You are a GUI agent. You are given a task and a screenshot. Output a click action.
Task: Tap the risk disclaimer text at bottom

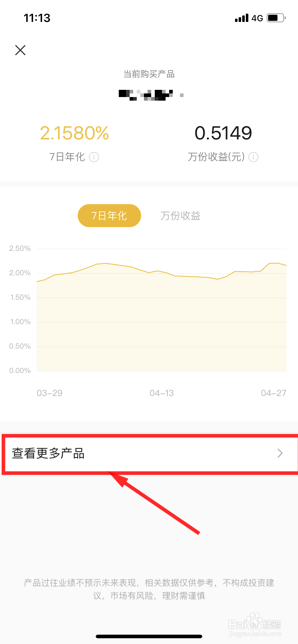149,589
